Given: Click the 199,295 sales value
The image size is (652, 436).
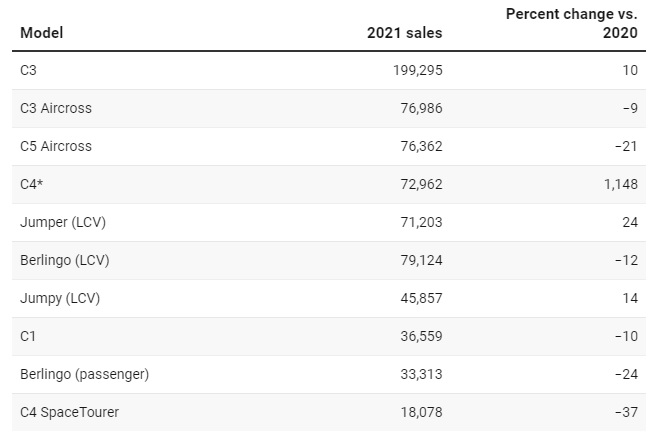Looking at the screenshot, I should 417,70.
